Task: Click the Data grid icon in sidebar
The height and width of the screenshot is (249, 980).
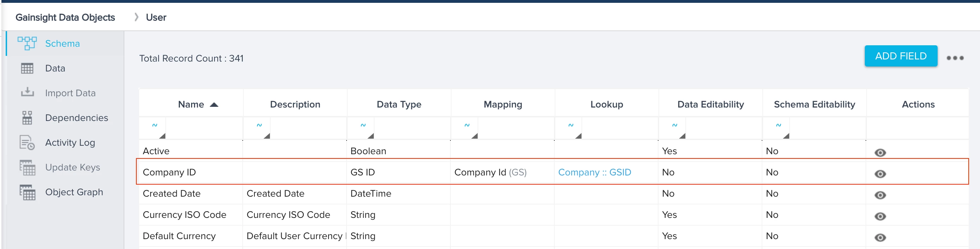Action: (x=27, y=69)
